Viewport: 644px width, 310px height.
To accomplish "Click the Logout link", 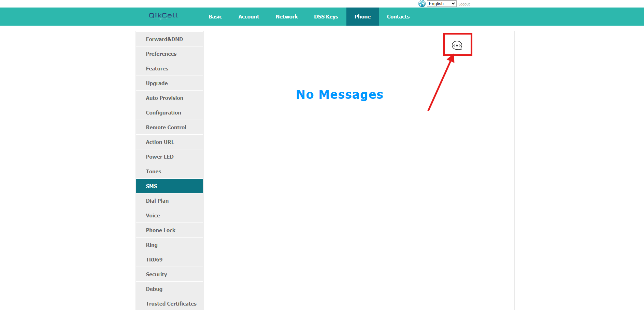I will [x=464, y=4].
